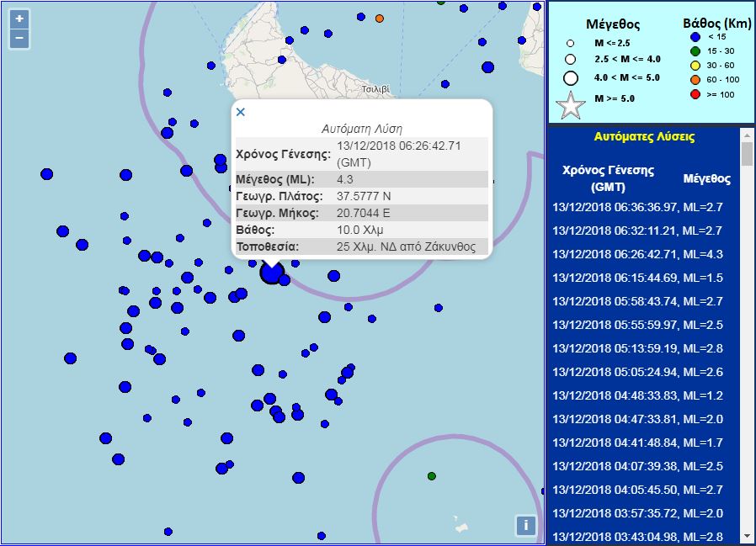
Task: Zoom out with the minus button
Action: click(19, 39)
